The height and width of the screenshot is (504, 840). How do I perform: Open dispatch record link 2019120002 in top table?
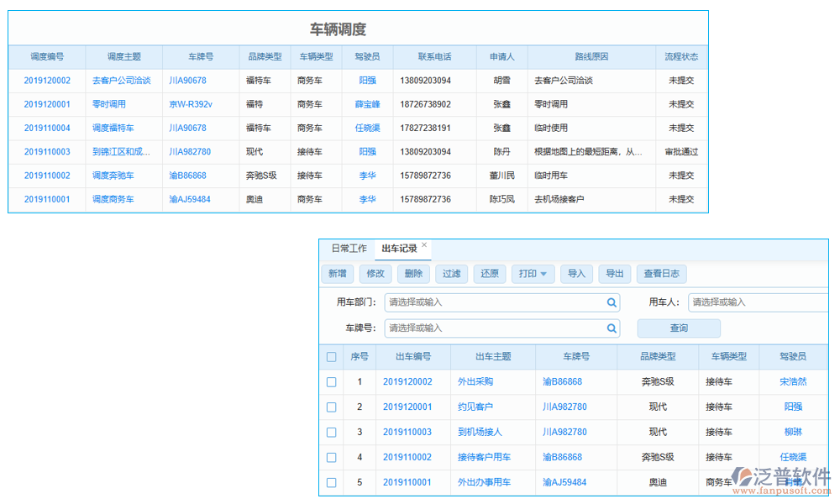tap(46, 81)
